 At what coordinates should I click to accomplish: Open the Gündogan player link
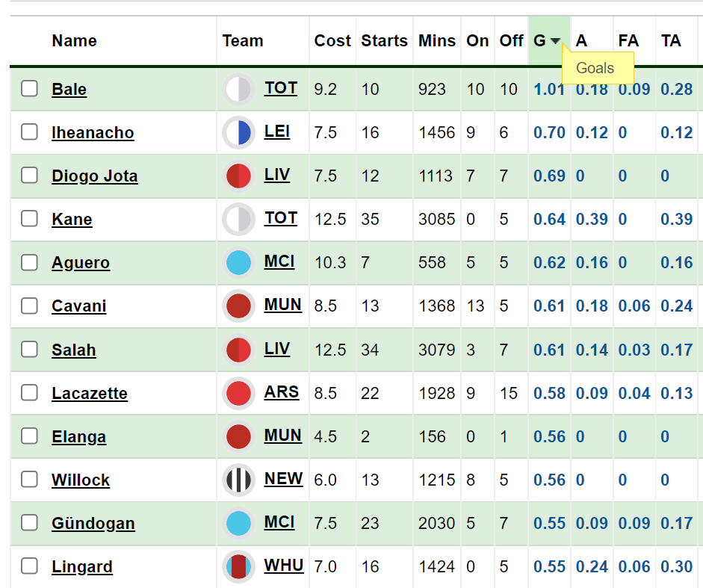(x=93, y=524)
